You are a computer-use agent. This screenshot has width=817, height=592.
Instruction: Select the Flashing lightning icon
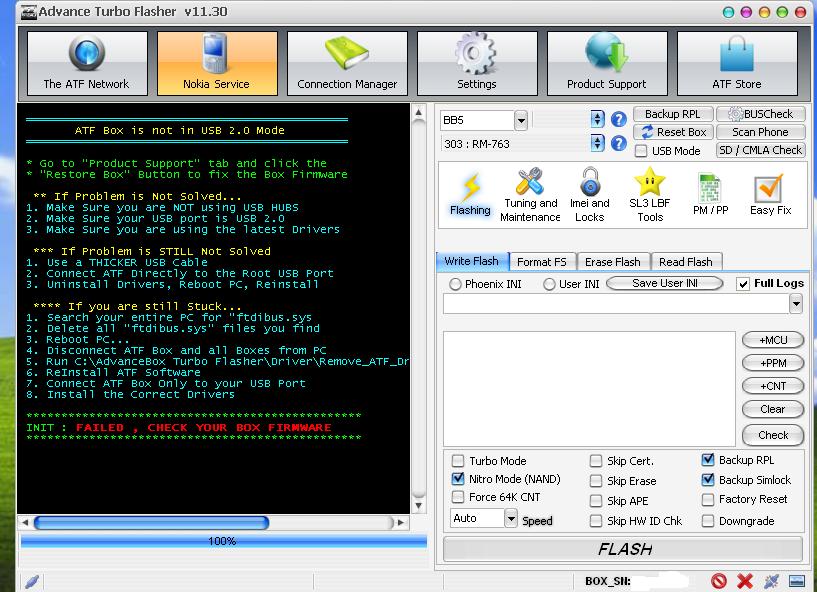click(470, 195)
